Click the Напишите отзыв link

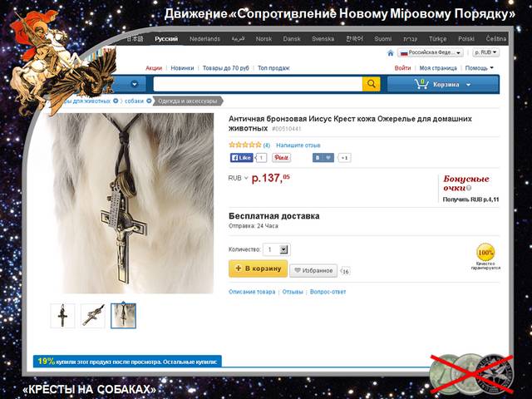(x=298, y=145)
